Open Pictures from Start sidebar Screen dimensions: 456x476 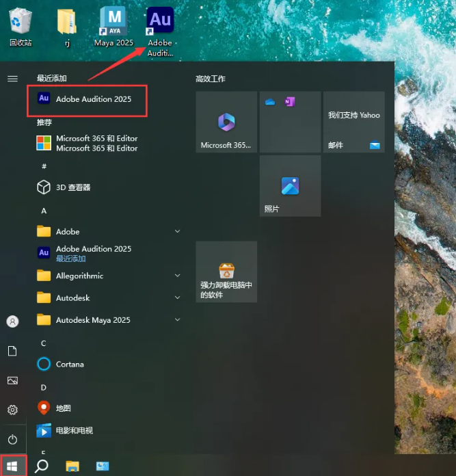(12, 381)
